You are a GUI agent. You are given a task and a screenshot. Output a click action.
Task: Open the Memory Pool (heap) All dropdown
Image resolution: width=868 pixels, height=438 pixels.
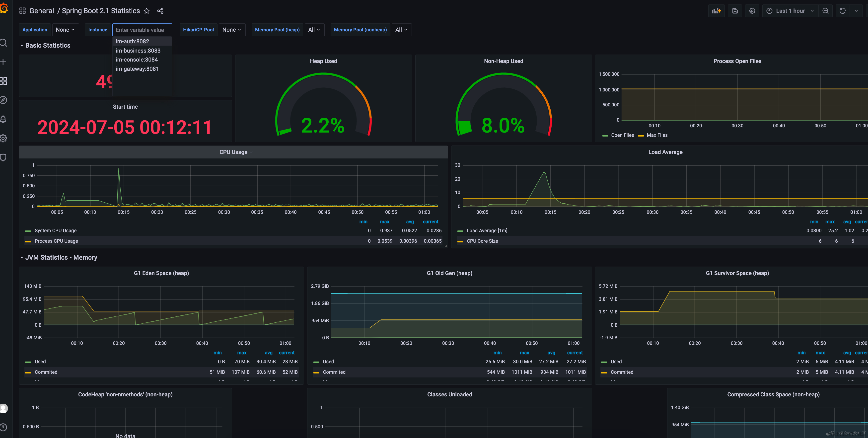(314, 30)
